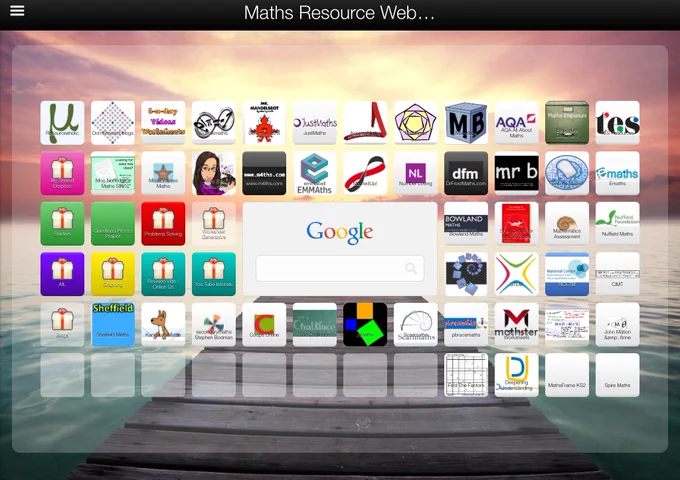Open the hamburger menu
The width and height of the screenshot is (680, 480).
click(17, 11)
